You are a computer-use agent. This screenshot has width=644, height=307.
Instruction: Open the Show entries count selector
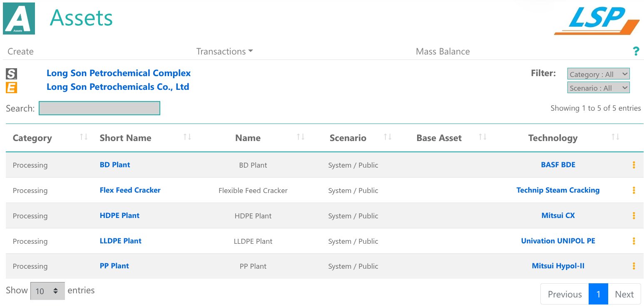(x=47, y=291)
